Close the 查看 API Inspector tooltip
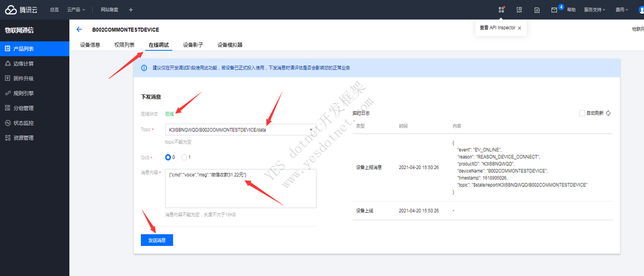Viewport: 644px width, 276px height. point(519,28)
